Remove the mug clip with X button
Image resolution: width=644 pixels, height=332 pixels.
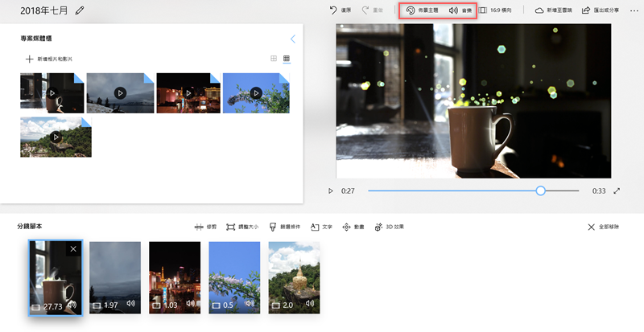coord(73,248)
